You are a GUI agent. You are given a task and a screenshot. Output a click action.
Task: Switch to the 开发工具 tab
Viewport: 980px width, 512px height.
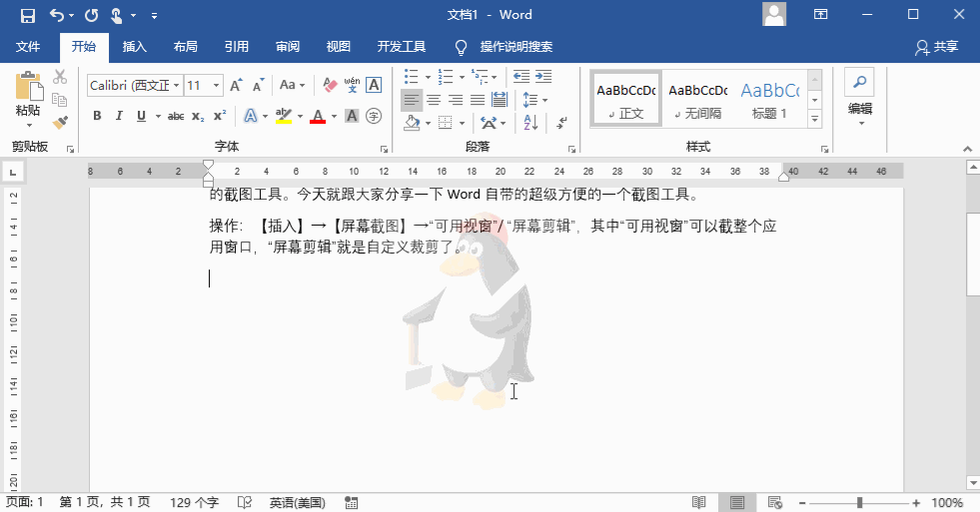coord(402,47)
